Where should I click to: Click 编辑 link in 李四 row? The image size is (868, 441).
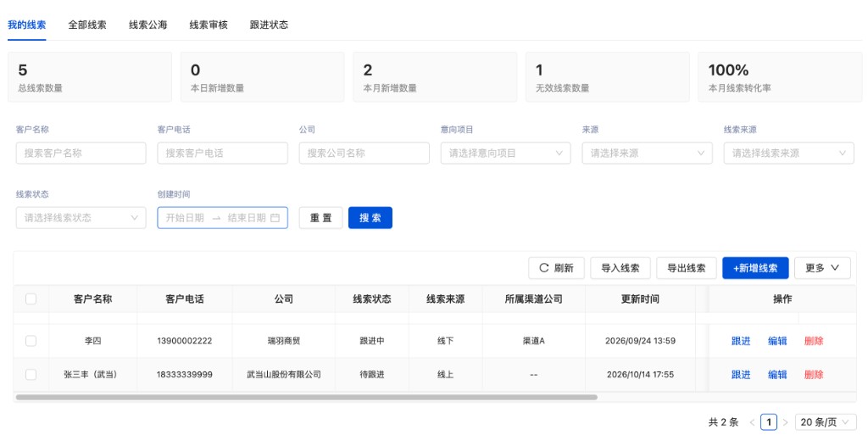click(x=777, y=341)
